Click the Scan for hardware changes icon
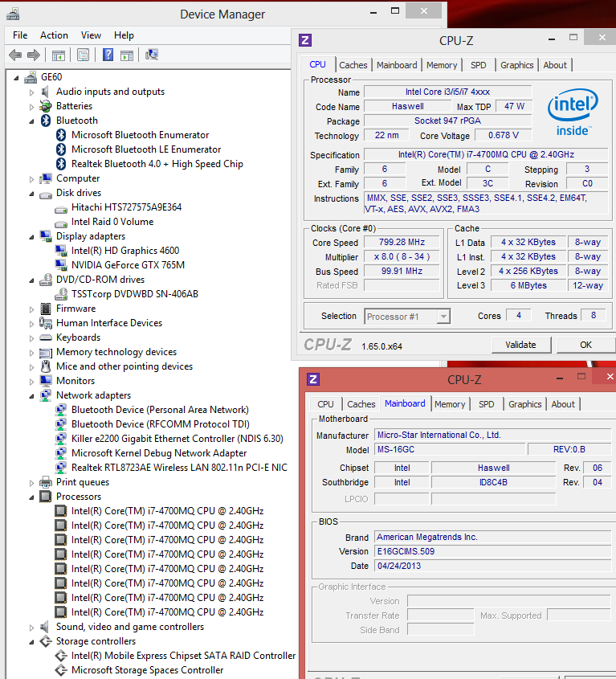 pos(152,55)
